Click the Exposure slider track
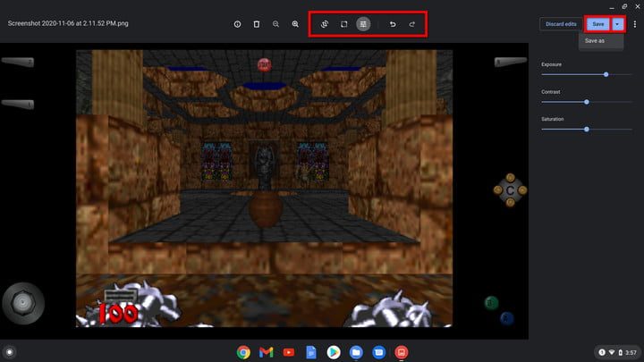644x362 pixels. click(x=572, y=74)
